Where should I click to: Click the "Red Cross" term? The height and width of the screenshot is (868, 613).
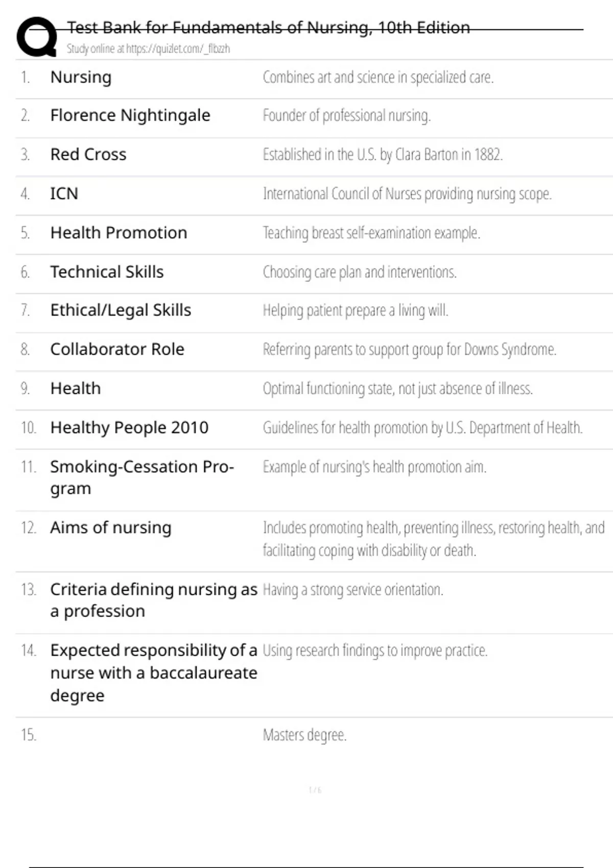tap(88, 154)
